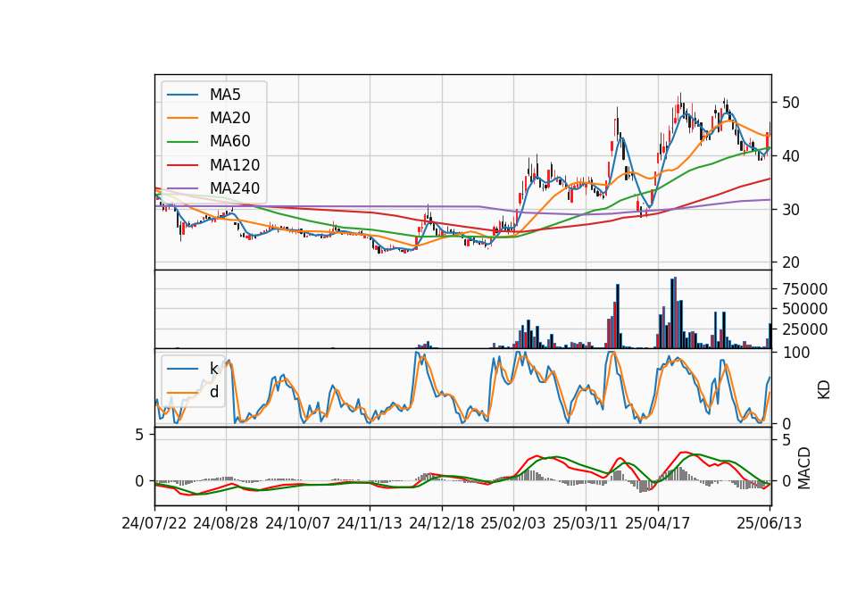This screenshot has width=857, height=616.
Task: Click the MACD axis title label
Action: tap(803, 468)
